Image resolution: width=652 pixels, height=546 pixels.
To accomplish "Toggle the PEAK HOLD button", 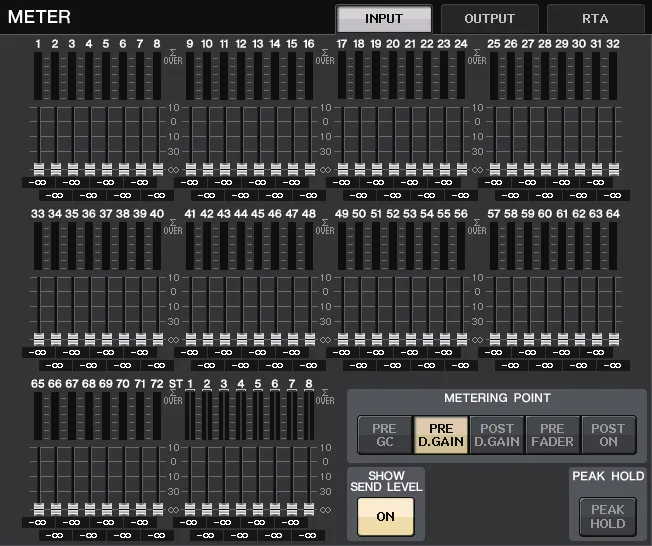I will 608,516.
